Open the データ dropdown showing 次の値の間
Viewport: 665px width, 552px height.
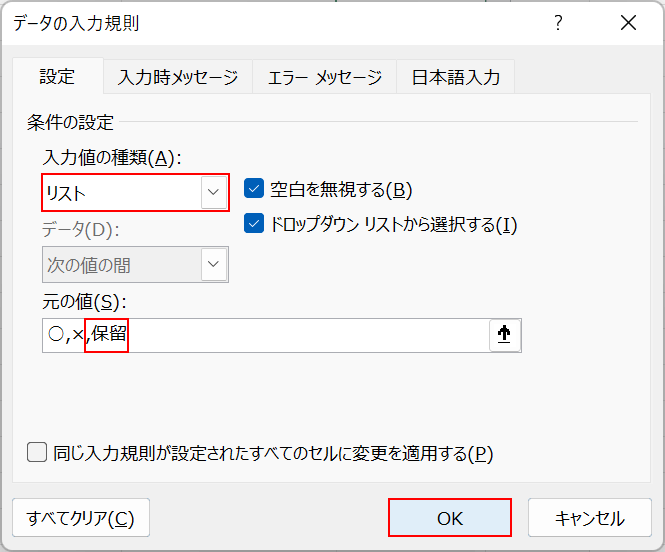[x=213, y=265]
